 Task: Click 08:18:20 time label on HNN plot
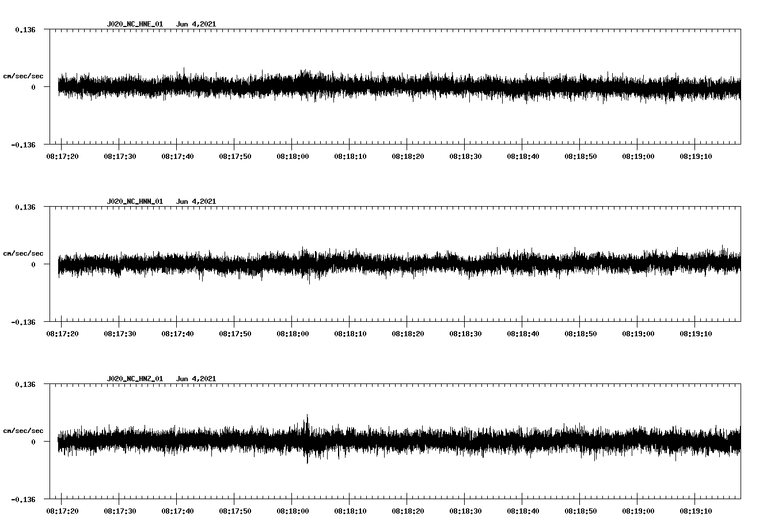click(408, 333)
